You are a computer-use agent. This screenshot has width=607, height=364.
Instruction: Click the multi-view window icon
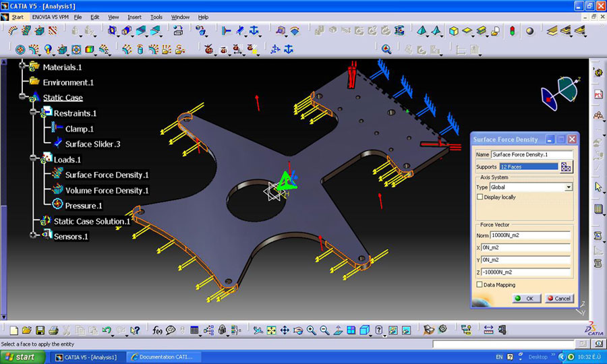point(351,330)
